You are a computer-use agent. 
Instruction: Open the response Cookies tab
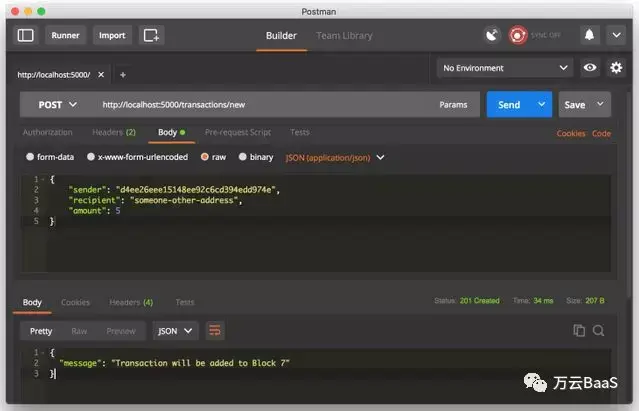(75, 302)
